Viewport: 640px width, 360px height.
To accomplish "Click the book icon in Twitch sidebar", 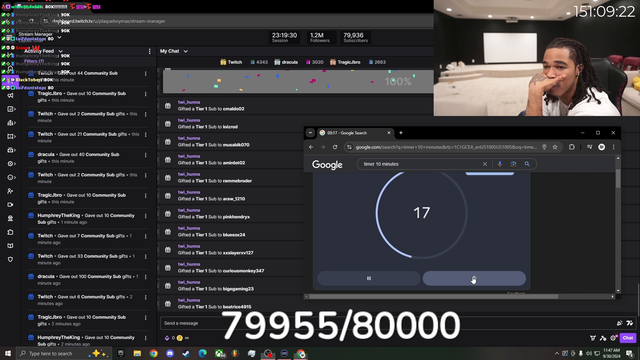I will click(x=11, y=246).
